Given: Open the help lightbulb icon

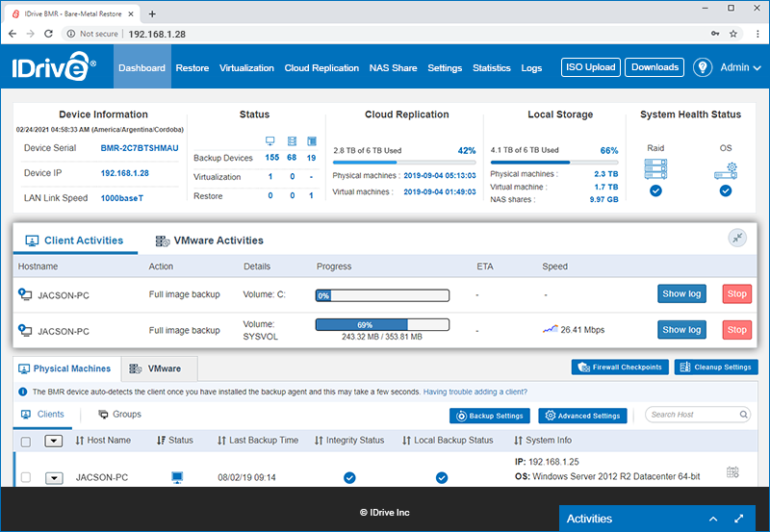Looking at the screenshot, I should coord(703,67).
